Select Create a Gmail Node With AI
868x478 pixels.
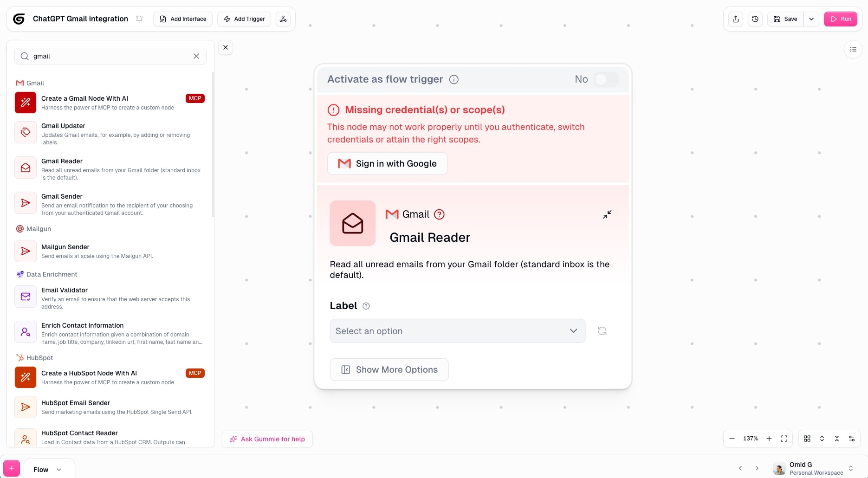coord(110,103)
